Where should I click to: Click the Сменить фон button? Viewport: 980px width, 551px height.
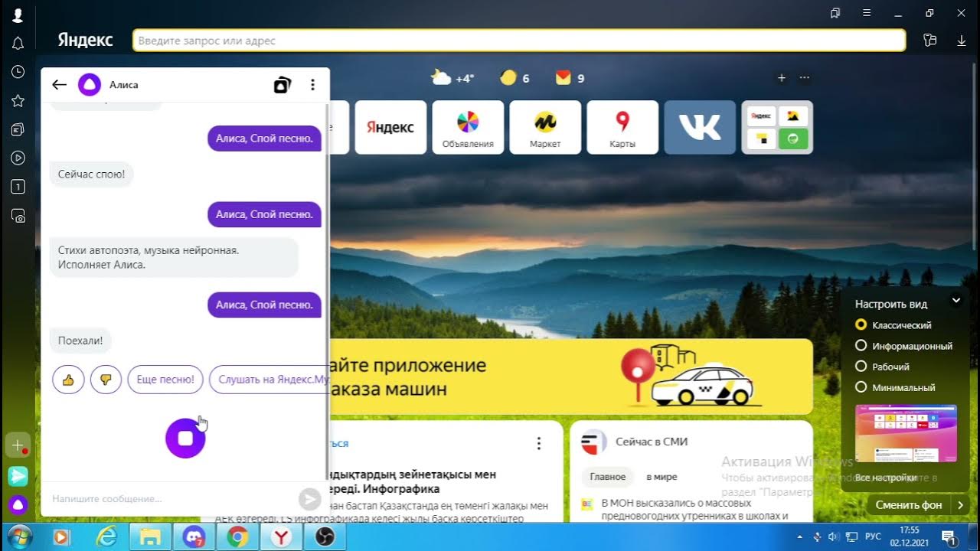909,505
